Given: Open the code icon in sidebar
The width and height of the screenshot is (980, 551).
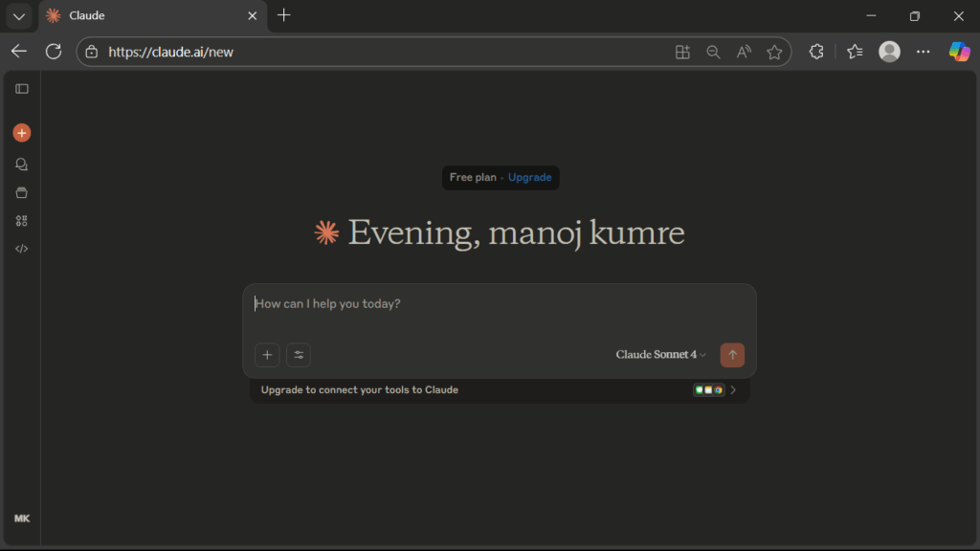Looking at the screenshot, I should pos(22,249).
